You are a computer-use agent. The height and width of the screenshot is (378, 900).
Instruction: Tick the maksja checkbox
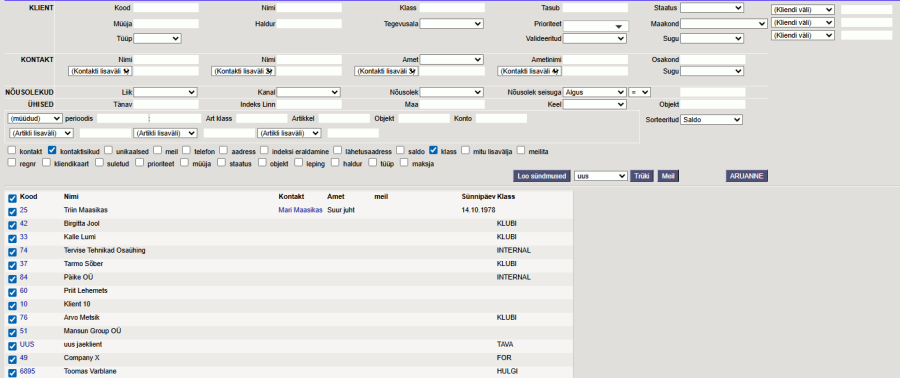pos(405,162)
